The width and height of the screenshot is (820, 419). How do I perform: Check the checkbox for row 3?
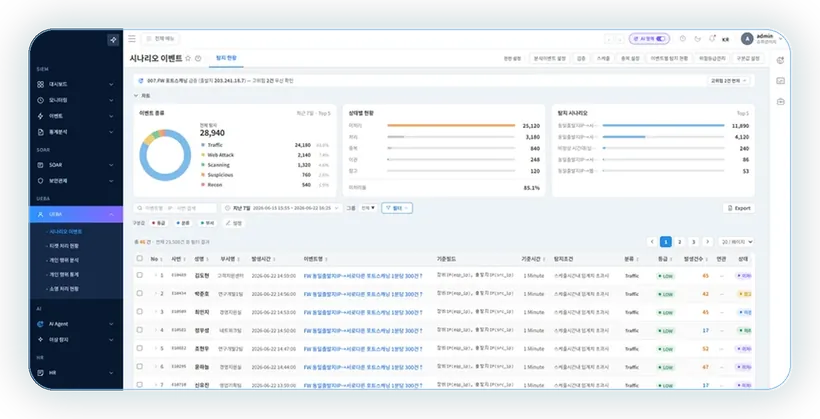click(140, 312)
